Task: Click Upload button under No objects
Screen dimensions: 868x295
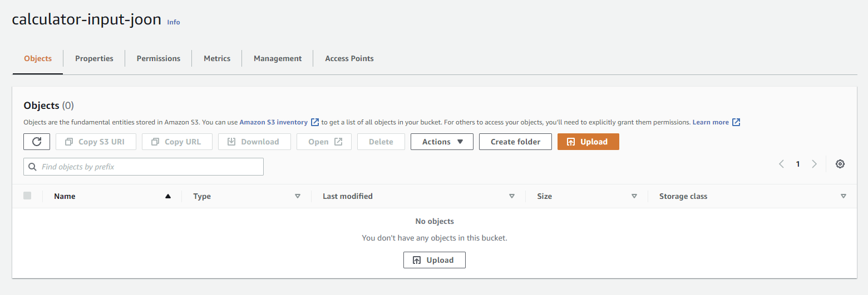Action: tap(435, 260)
